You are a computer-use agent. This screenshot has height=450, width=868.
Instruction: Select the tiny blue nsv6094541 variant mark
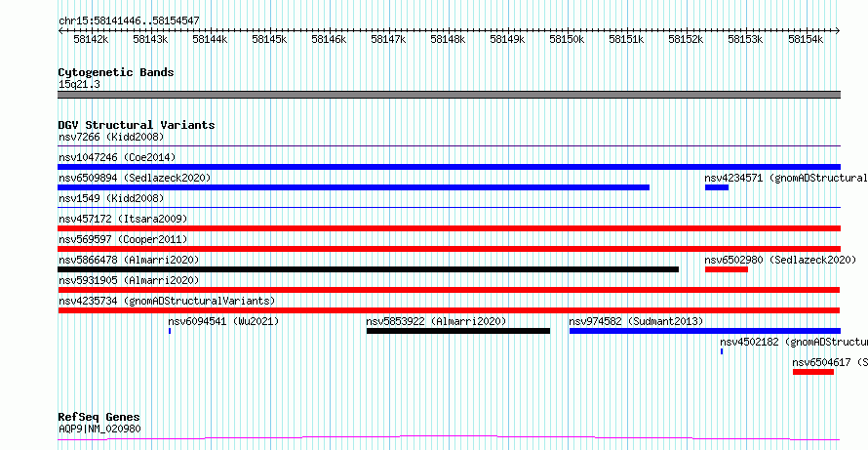point(170,331)
